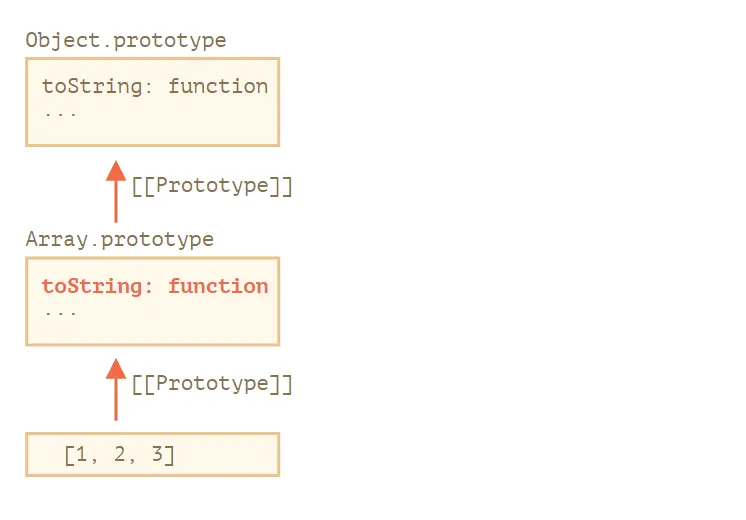Select the [1, 2, 3] array box
The height and width of the screenshot is (520, 746).
(x=153, y=454)
